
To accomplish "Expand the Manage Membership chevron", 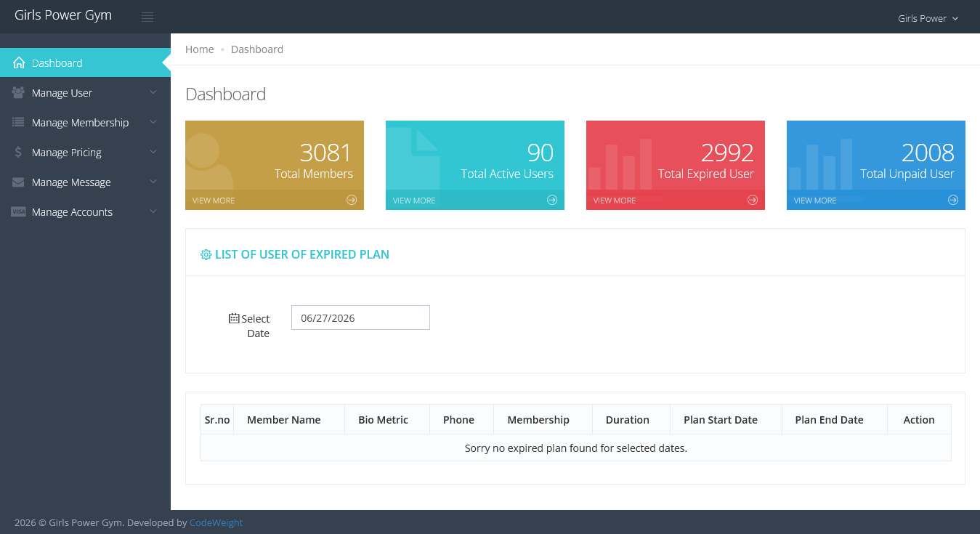I will click(x=153, y=122).
